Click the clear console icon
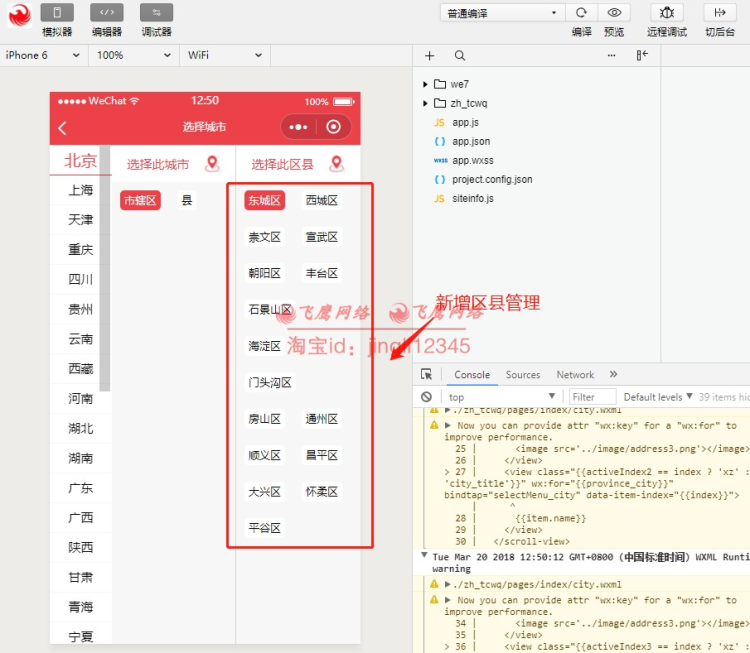750x653 pixels. [426, 397]
